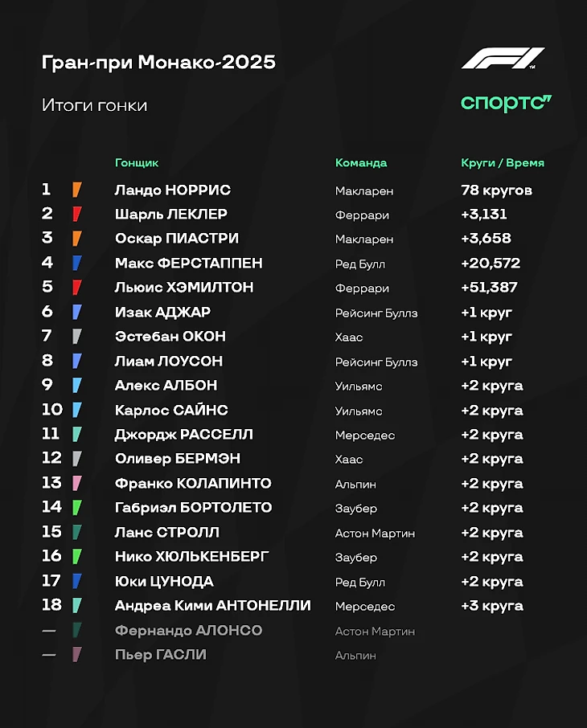Click driver name Ландо НОРРИС
Image resolution: width=587 pixels, height=728 pixels.
pyautogui.click(x=173, y=190)
